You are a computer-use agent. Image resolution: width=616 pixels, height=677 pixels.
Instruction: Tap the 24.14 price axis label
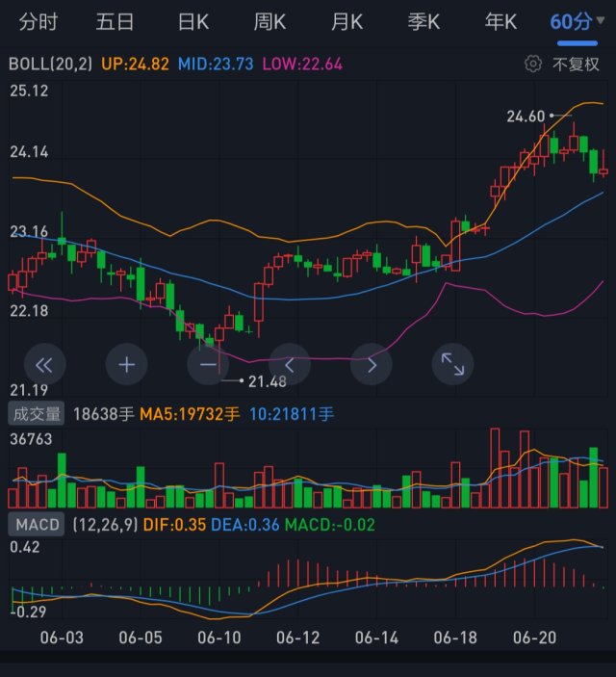29,151
